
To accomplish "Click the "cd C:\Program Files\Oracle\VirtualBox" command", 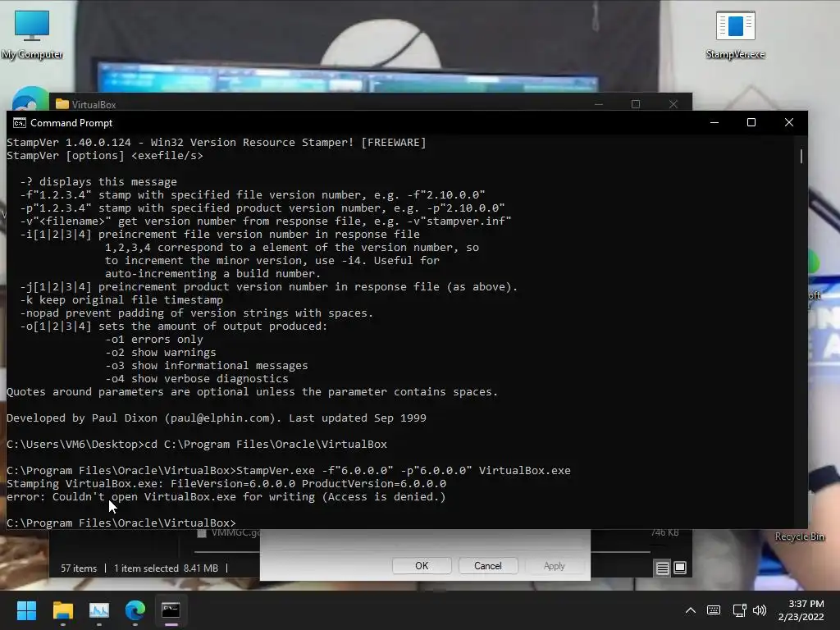I will coord(266,444).
